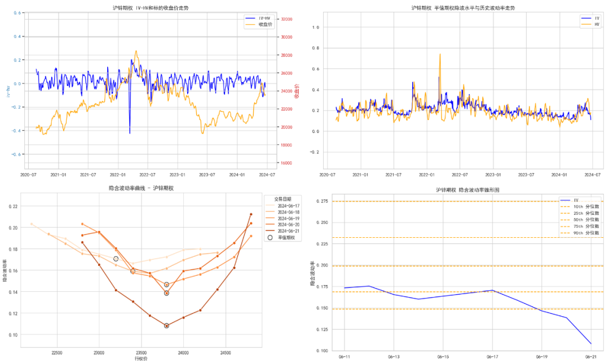Click the title '隐含波动率曲线 - 沪锌期权'
The width and height of the screenshot is (609, 364).
coord(141,188)
